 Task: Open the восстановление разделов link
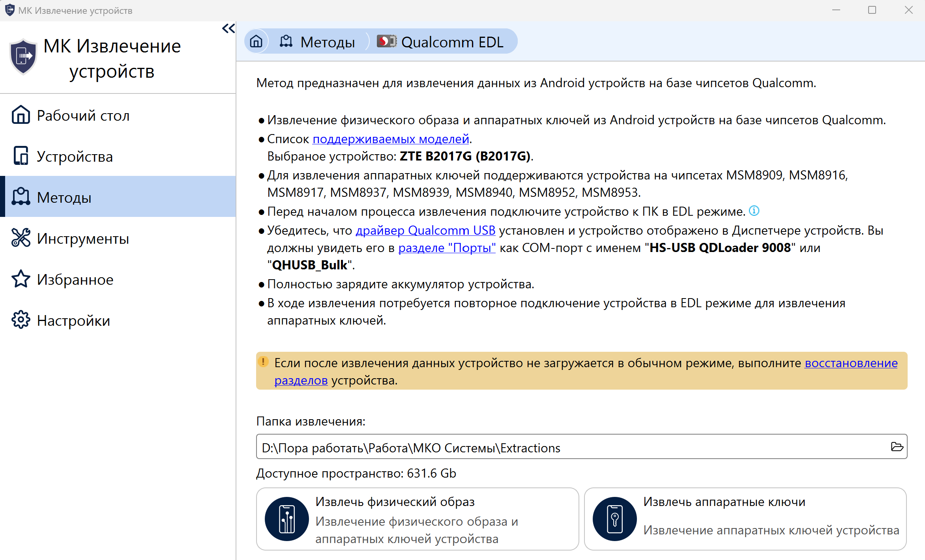tap(851, 363)
